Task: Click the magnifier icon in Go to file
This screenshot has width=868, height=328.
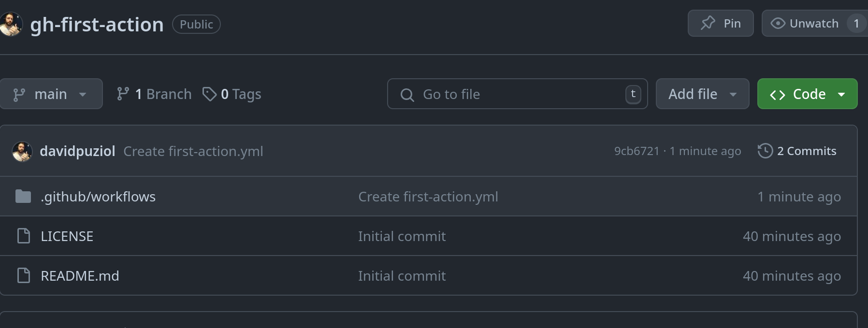Action: [x=407, y=94]
